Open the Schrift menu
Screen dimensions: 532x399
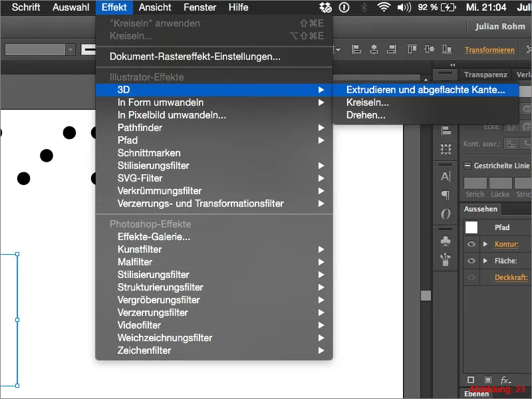[26, 7]
